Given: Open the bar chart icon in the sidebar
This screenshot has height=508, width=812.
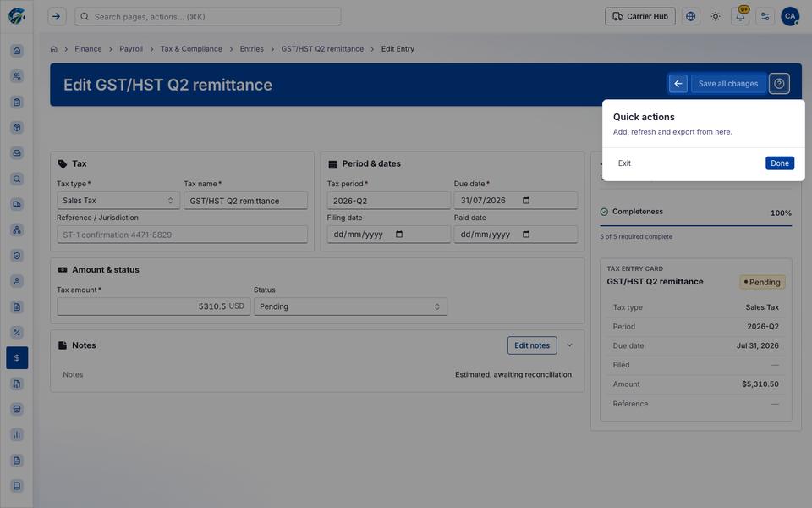Looking at the screenshot, I should (x=17, y=434).
